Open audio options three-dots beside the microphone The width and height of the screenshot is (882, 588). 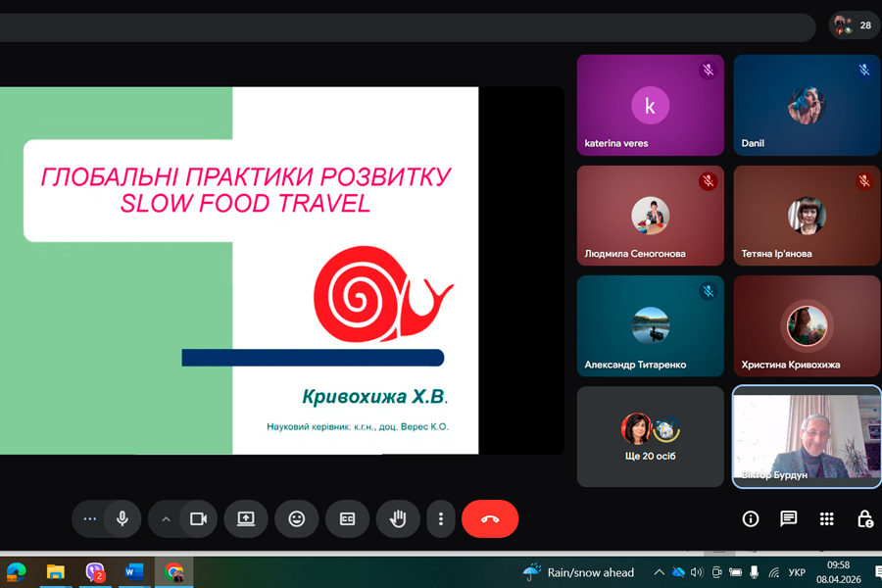[x=89, y=518]
